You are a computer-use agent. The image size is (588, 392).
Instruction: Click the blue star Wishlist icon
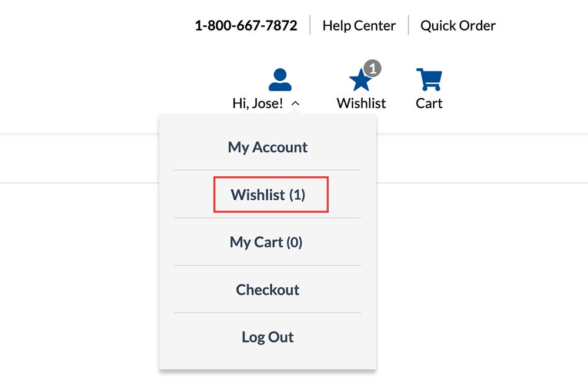tap(360, 80)
